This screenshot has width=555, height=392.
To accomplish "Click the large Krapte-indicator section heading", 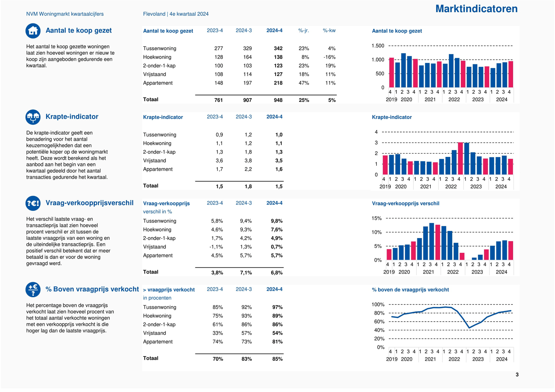I will point(72,117).
